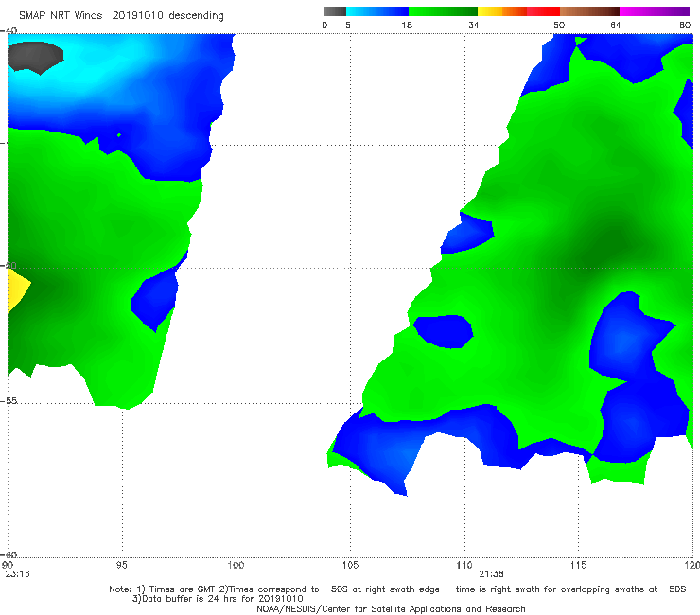The height and width of the screenshot is (615, 700).
Task: Click the yellow-orange segment of the color bar
Action: (501, 11)
